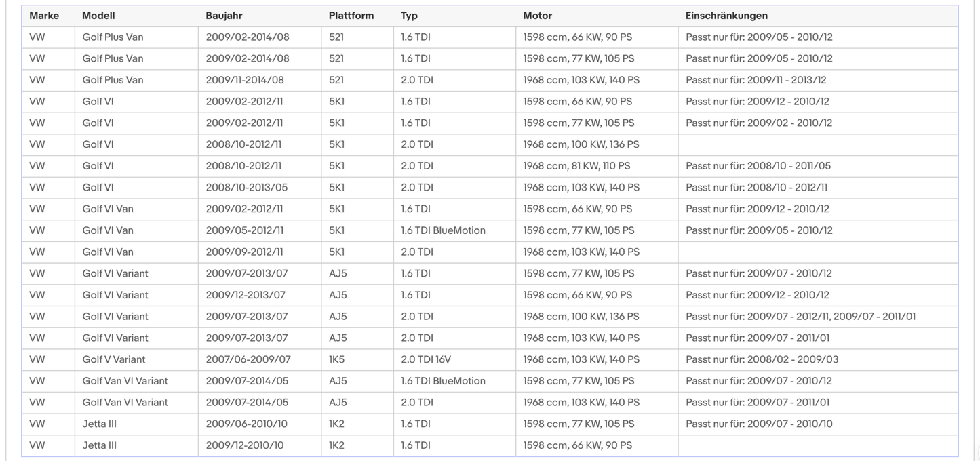Image resolution: width=980 pixels, height=461 pixels.
Task: Click restriction 'Passt nur für: 2009/11 - 2013/12'
Action: (756, 80)
